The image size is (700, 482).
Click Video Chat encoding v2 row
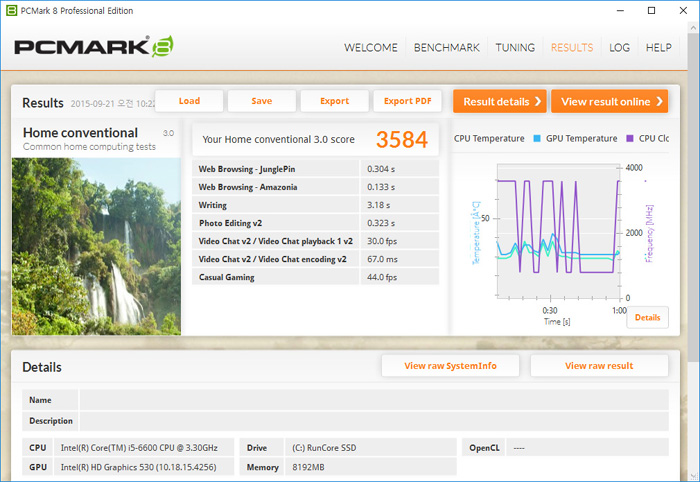(x=316, y=259)
